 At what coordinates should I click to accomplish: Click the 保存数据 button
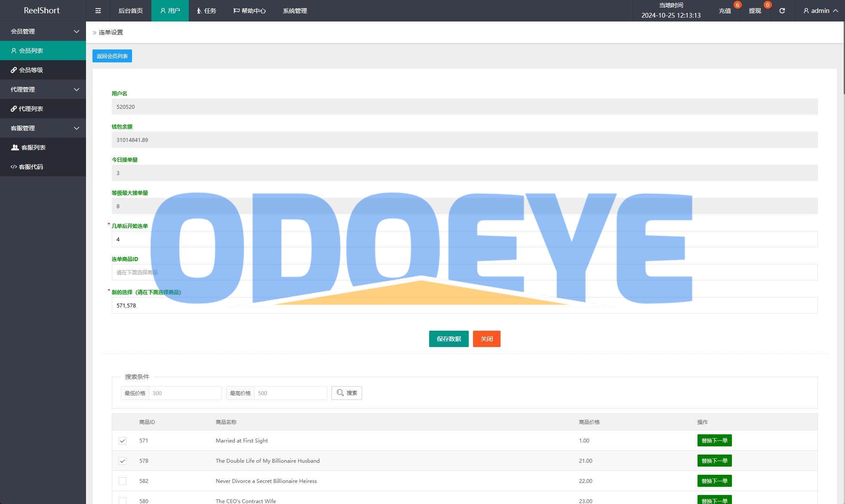[449, 339]
